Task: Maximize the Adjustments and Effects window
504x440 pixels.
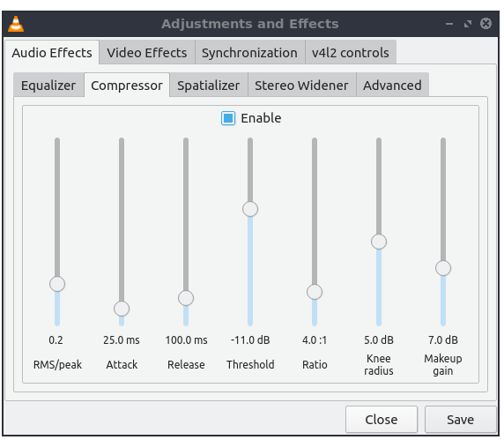Action: [x=468, y=24]
